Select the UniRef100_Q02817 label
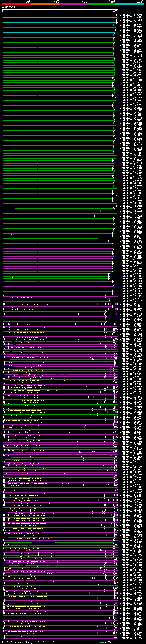Screen dimensions: 146x644 tap(131, 331)
